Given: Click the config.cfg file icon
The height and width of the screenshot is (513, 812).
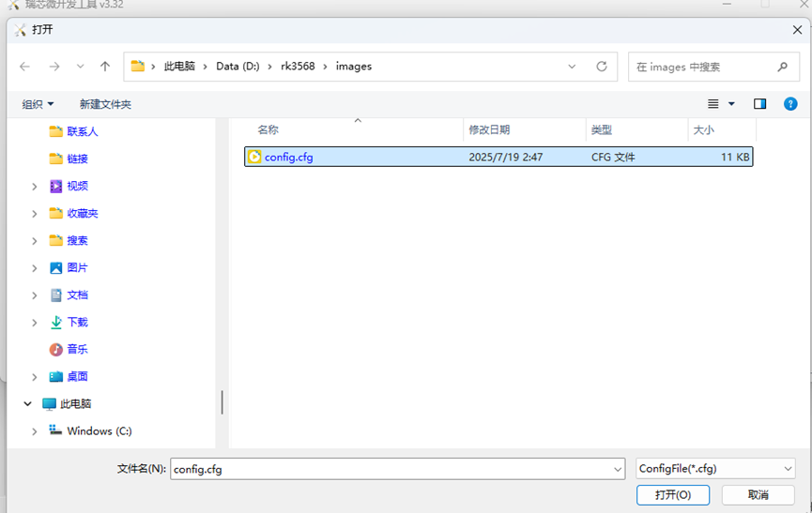Looking at the screenshot, I should pyautogui.click(x=254, y=157).
